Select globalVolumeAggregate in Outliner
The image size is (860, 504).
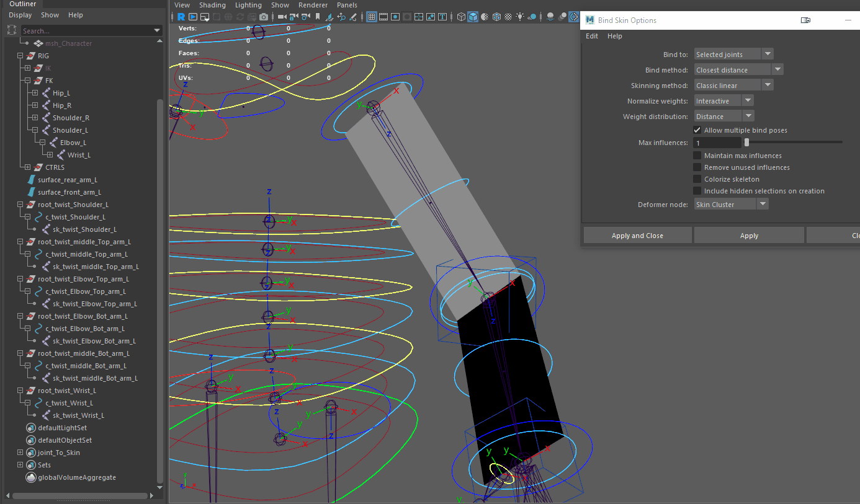point(77,477)
